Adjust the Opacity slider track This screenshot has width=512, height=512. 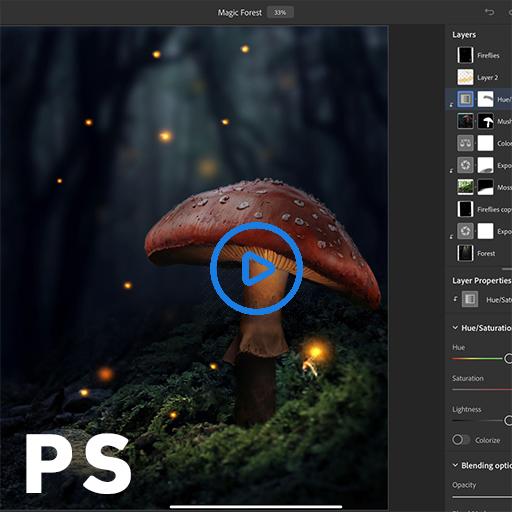(x=482, y=497)
